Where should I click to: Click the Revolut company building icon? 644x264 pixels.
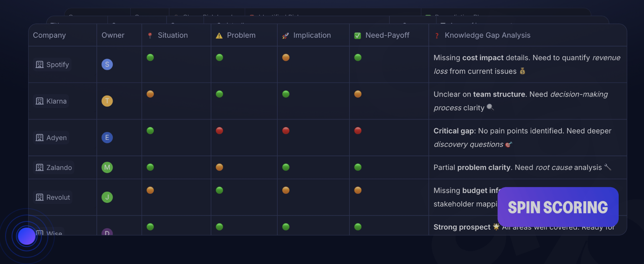click(40, 197)
